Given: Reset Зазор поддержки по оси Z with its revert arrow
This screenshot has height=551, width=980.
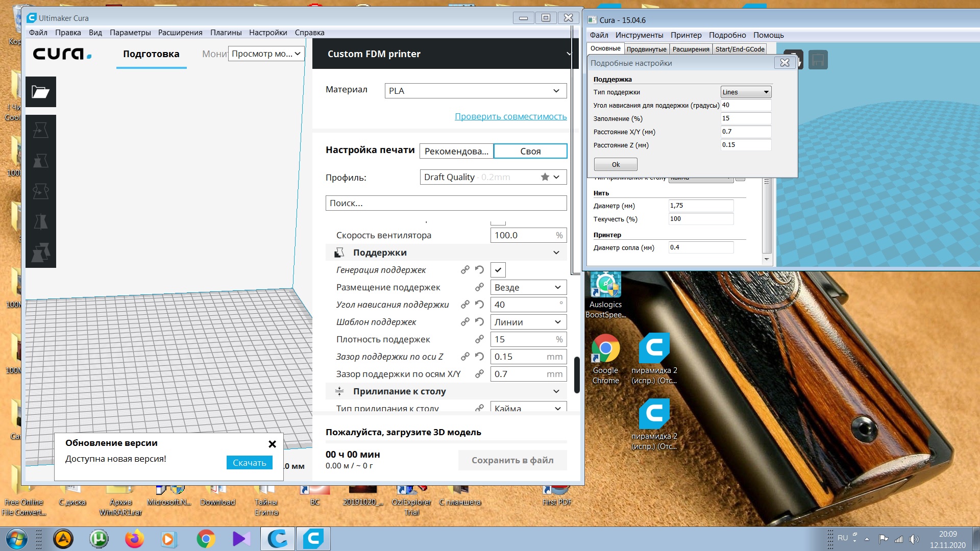Looking at the screenshot, I should click(x=479, y=357).
